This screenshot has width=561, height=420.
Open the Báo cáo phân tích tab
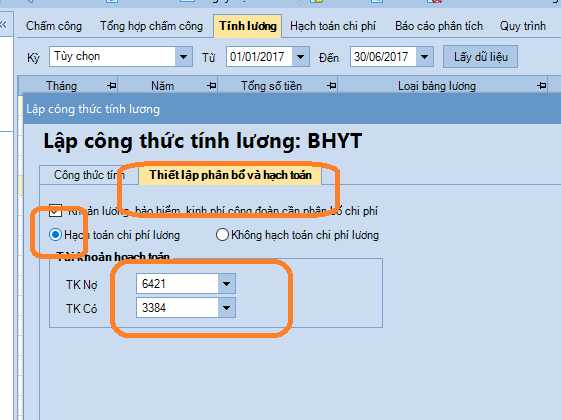coord(439,26)
